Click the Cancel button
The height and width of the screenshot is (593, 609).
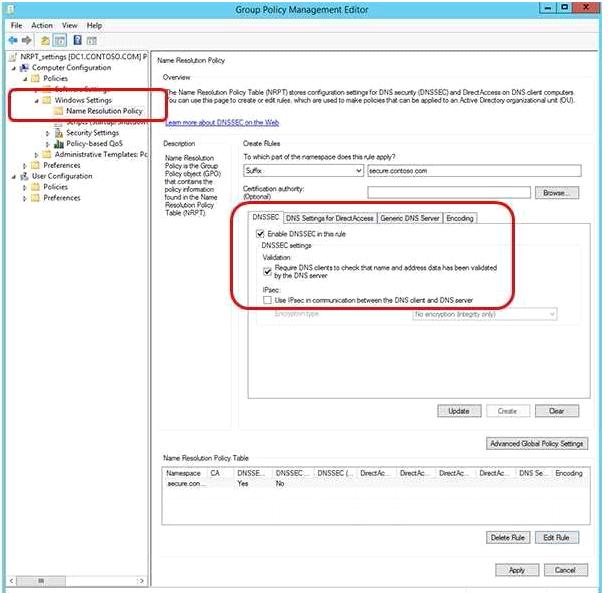[x=566, y=570]
